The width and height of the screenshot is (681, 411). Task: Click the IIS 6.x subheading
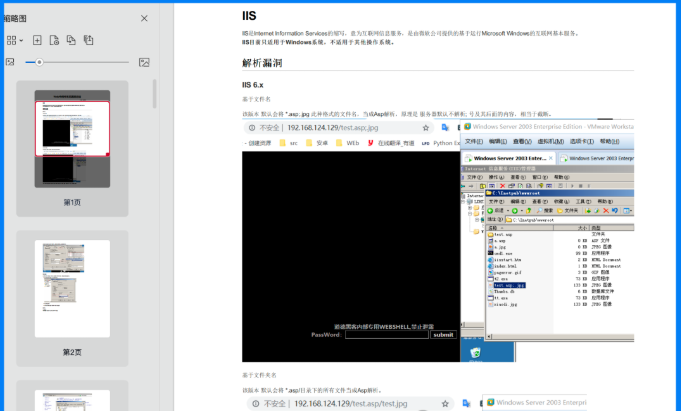coord(253,85)
